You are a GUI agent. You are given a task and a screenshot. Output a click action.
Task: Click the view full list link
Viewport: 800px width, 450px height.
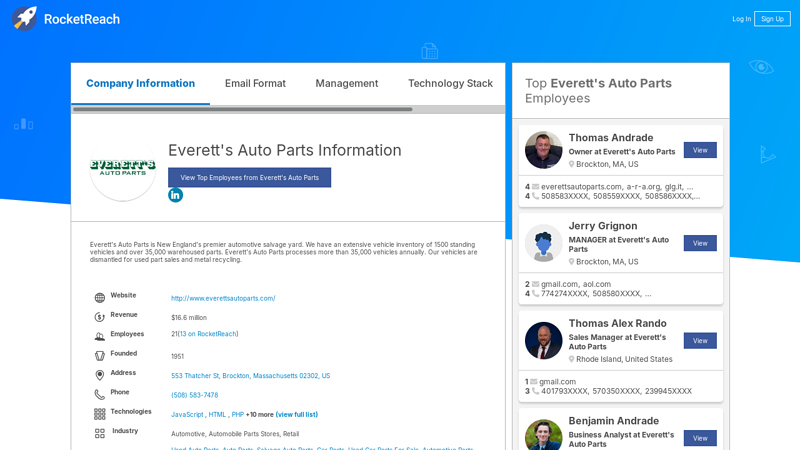pyautogui.click(x=296, y=414)
